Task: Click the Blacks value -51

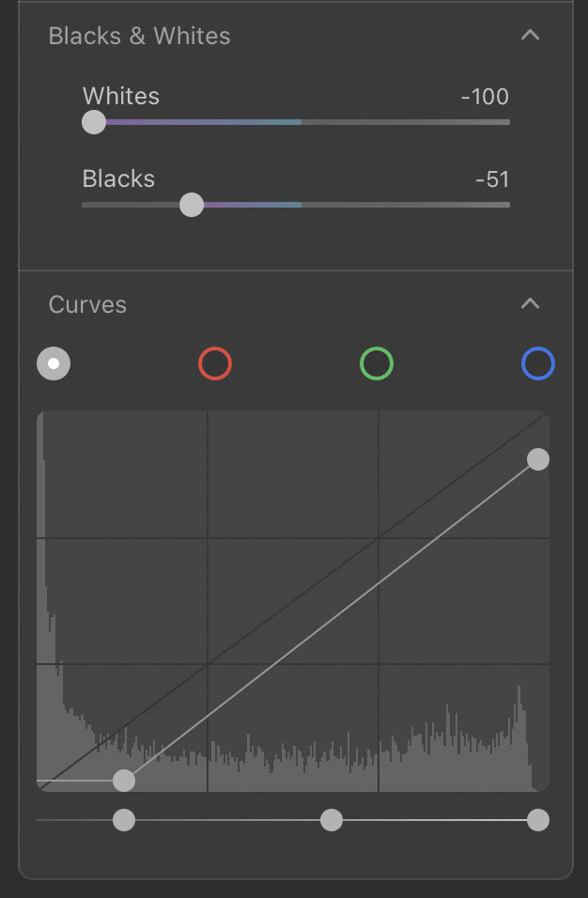Action: point(492,179)
